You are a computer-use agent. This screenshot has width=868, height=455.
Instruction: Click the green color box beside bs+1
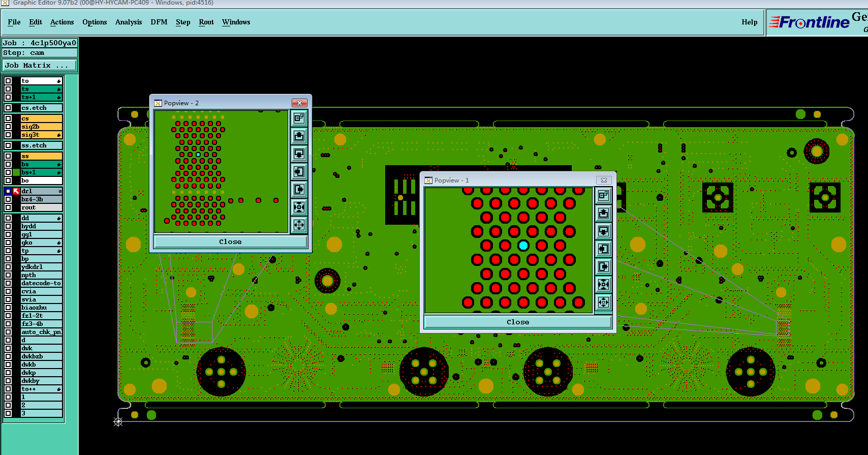coord(16,172)
